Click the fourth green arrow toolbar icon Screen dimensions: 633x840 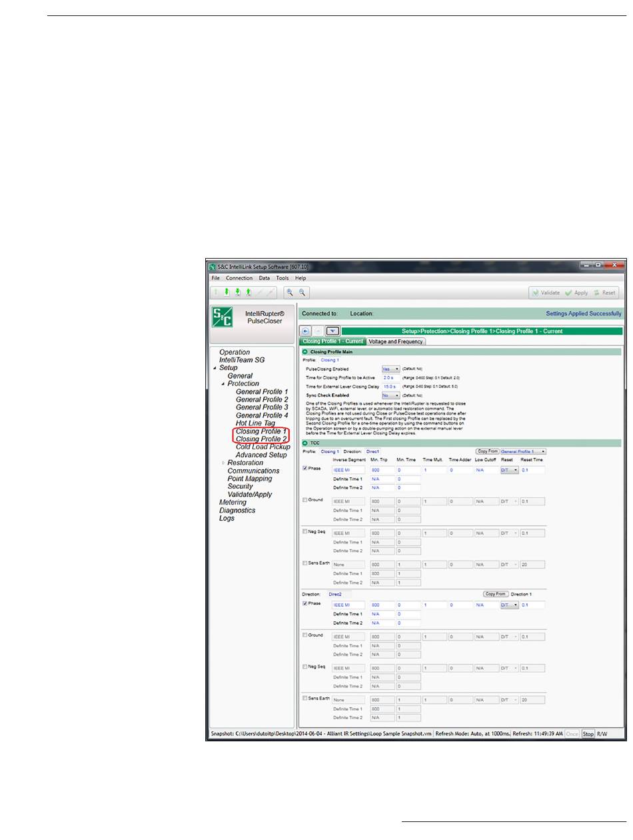(x=248, y=292)
